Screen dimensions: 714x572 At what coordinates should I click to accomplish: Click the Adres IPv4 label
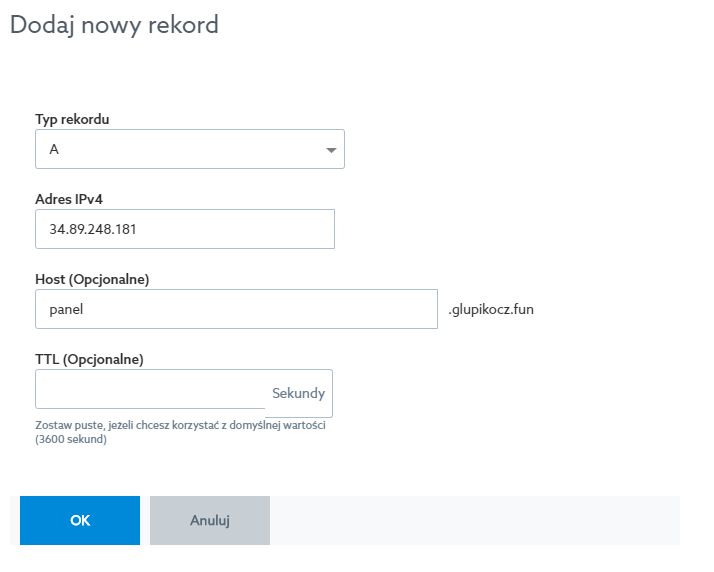[x=69, y=199]
